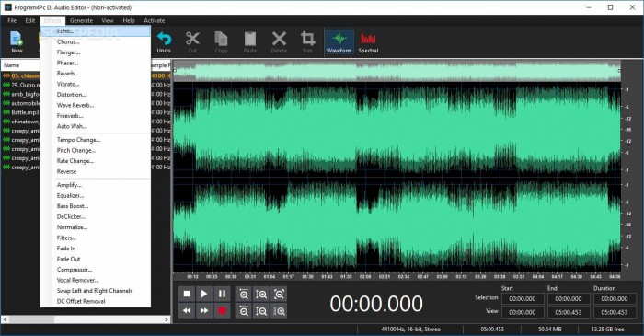Open the Filters... entry
This screenshot has height=336, width=644.
96,238
